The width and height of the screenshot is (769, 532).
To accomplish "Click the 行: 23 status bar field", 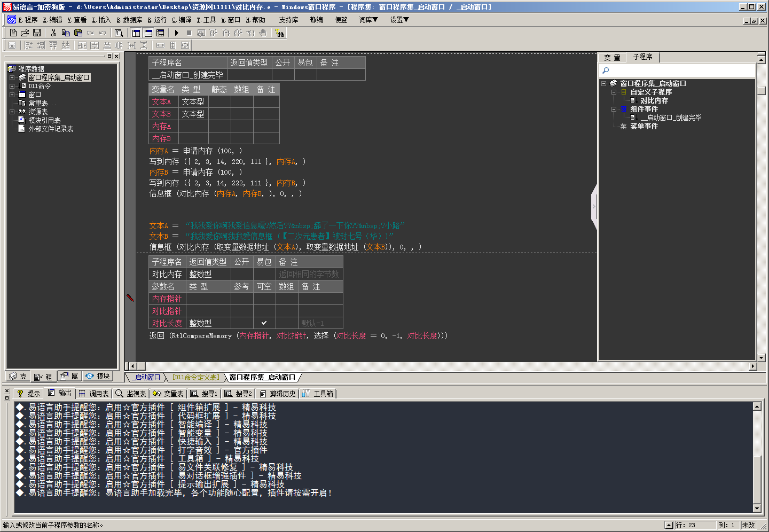I will [x=695, y=525].
